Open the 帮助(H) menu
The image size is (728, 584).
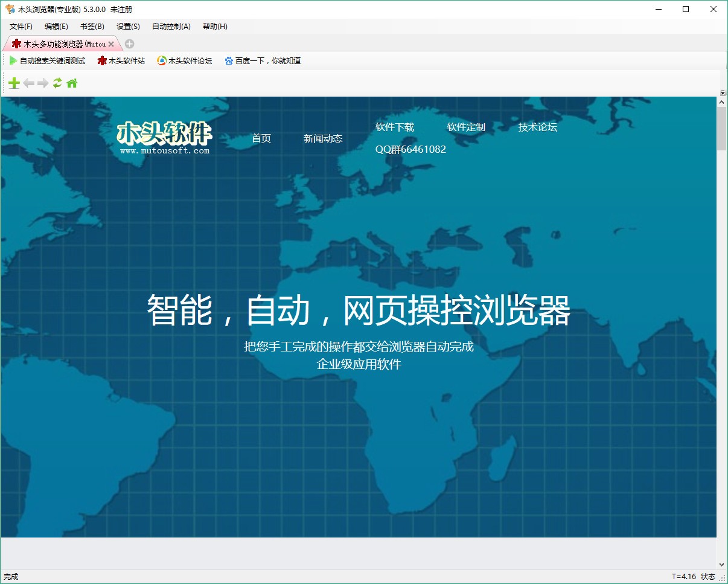[215, 27]
